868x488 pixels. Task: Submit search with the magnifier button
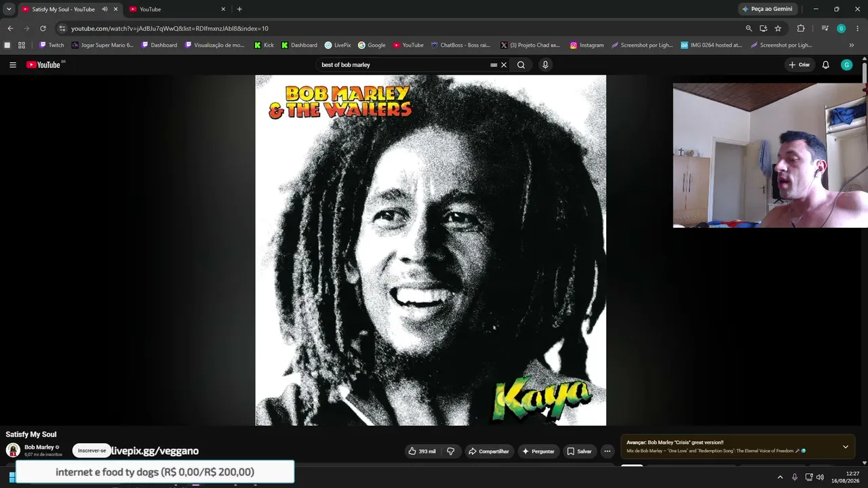[x=521, y=65]
